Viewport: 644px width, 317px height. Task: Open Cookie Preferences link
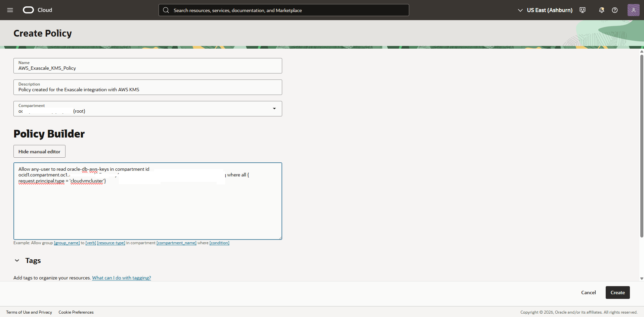[76, 312]
